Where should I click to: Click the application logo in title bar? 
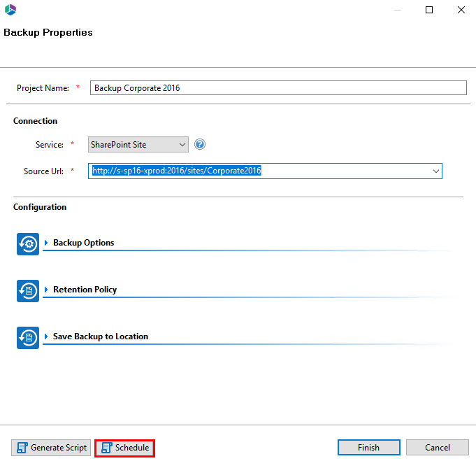(x=10, y=10)
